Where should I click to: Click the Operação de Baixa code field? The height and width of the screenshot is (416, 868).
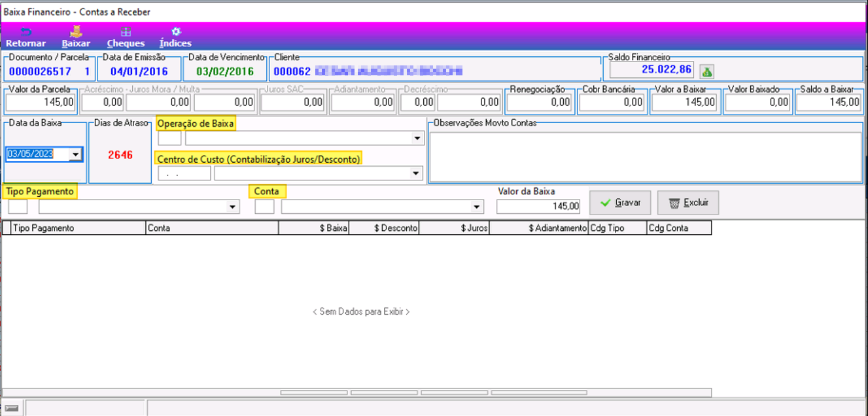[x=170, y=139]
